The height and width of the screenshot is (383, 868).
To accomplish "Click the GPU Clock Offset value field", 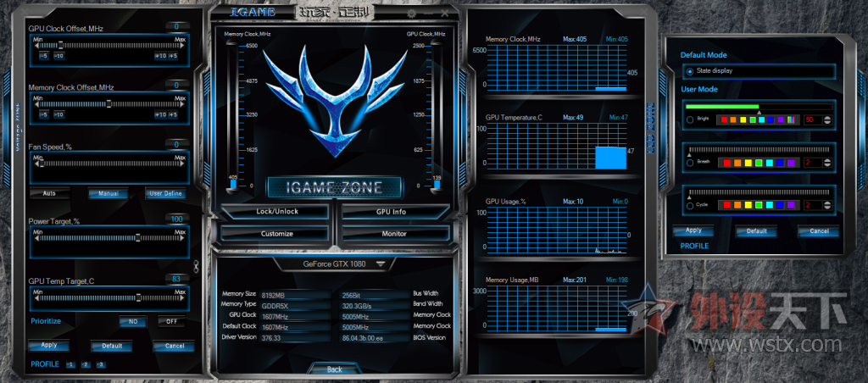I will pyautogui.click(x=176, y=26).
